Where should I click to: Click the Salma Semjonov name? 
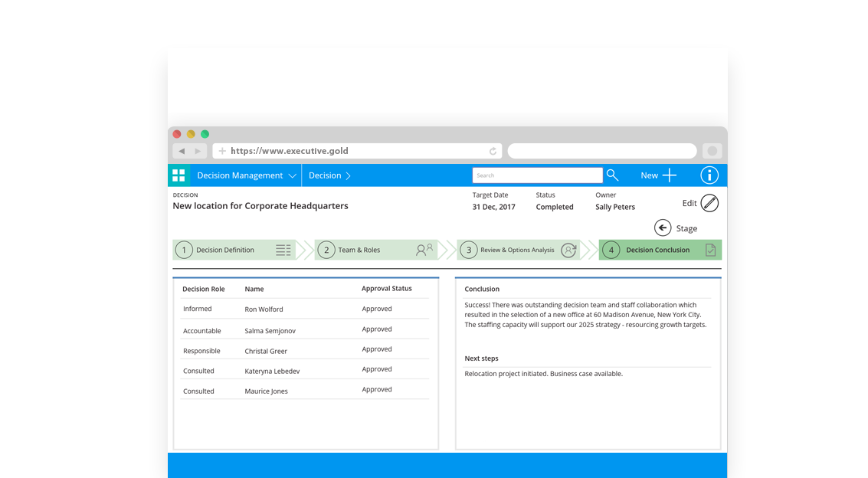270,331
